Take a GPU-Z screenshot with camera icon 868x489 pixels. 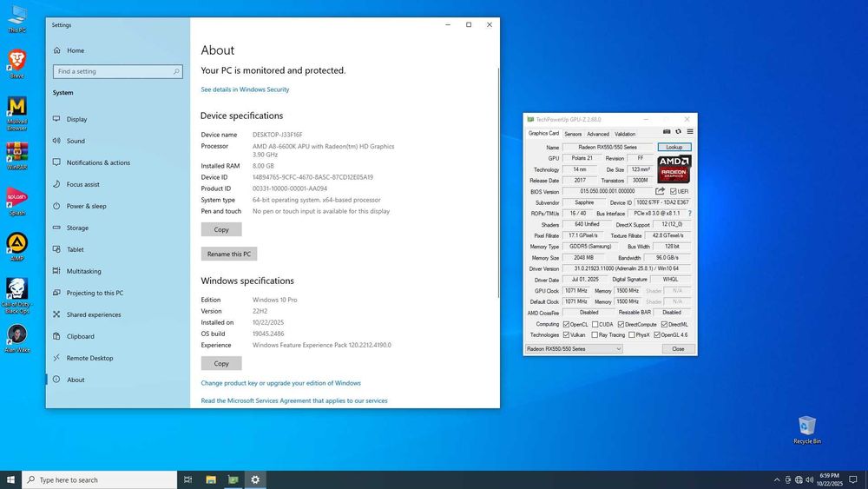667,132
